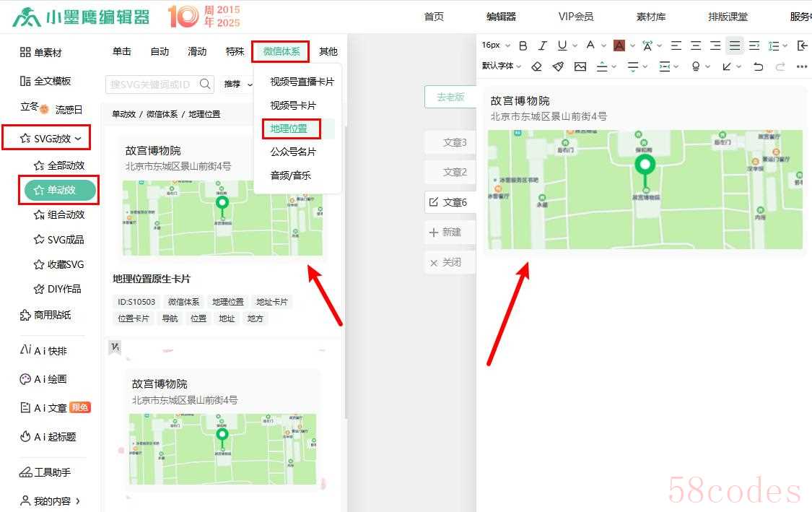Switch to the 滑动 tab

197,51
